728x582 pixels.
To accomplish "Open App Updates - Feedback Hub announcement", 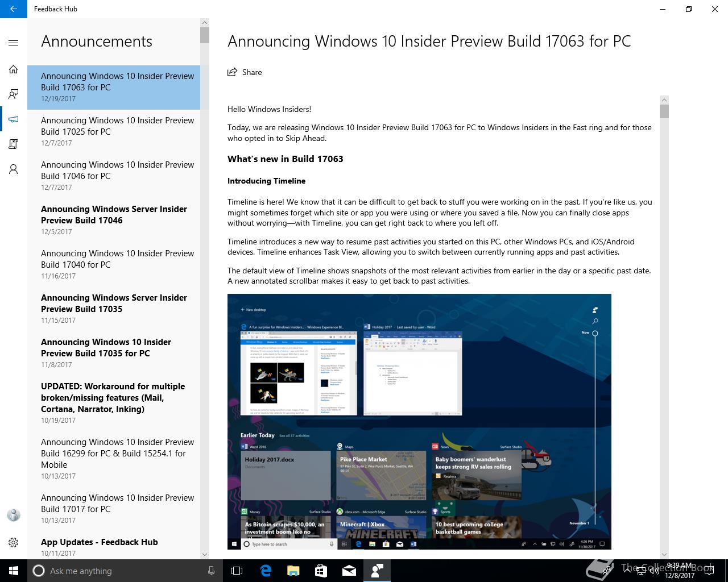I will pos(114,545).
